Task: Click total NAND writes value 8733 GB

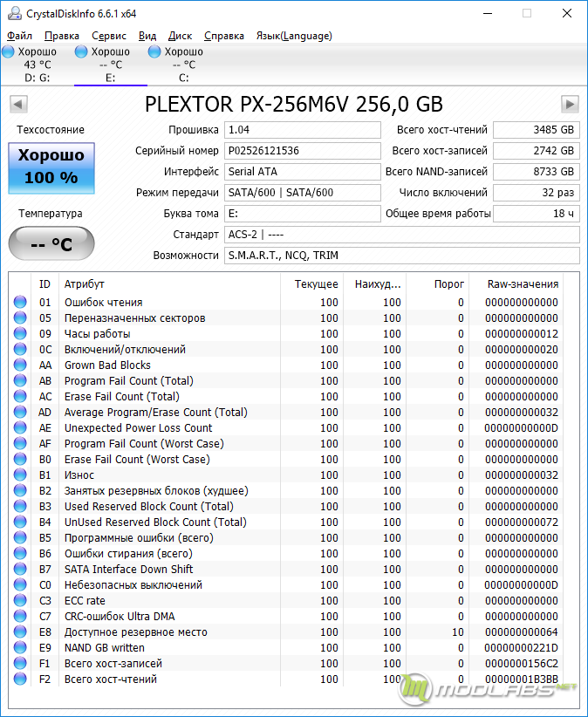Action: (537, 172)
